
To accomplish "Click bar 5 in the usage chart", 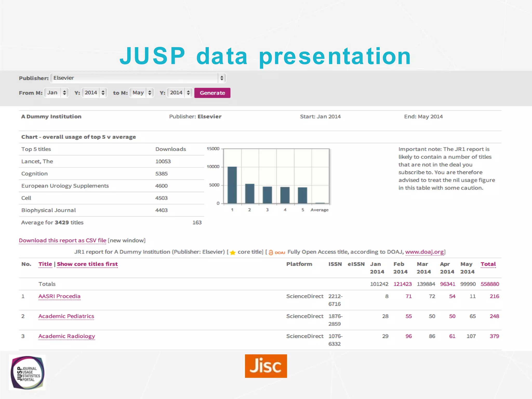I will tap(302, 195).
